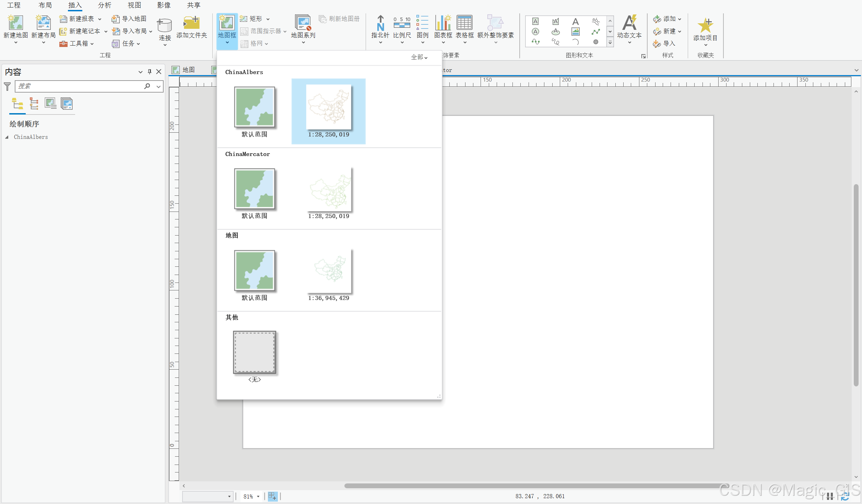Open the 分析 ribbon tab
This screenshot has width=862, height=504.
coord(104,5)
